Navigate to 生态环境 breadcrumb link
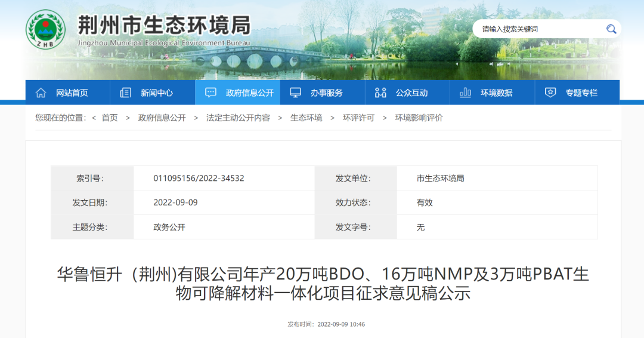This screenshot has height=338, width=644. click(306, 118)
